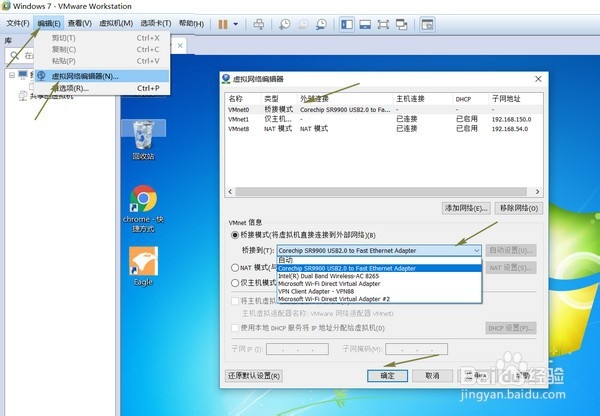The width and height of the screenshot is (600, 416).
Task: Toggle the host virtual adapter connection checkbox
Action: point(235,301)
